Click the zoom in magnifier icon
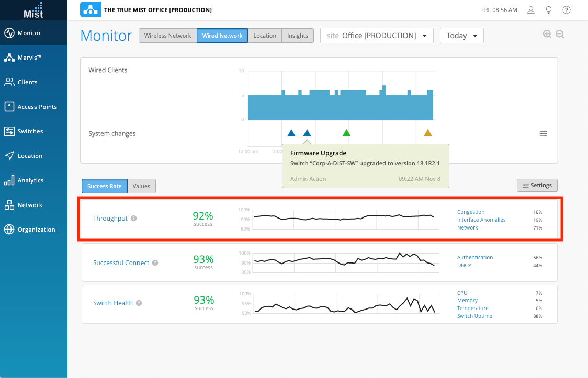The image size is (588, 378). tap(547, 35)
